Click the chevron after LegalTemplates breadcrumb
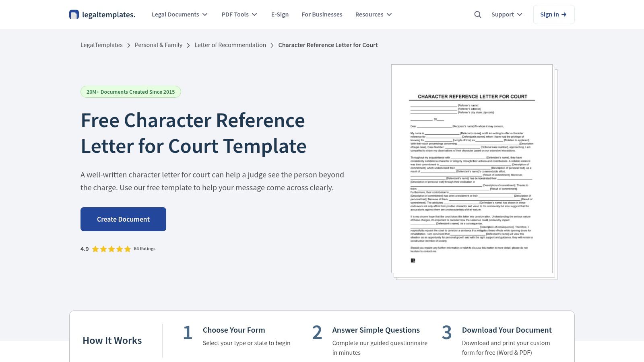This screenshot has width=644, height=362. pyautogui.click(x=129, y=45)
